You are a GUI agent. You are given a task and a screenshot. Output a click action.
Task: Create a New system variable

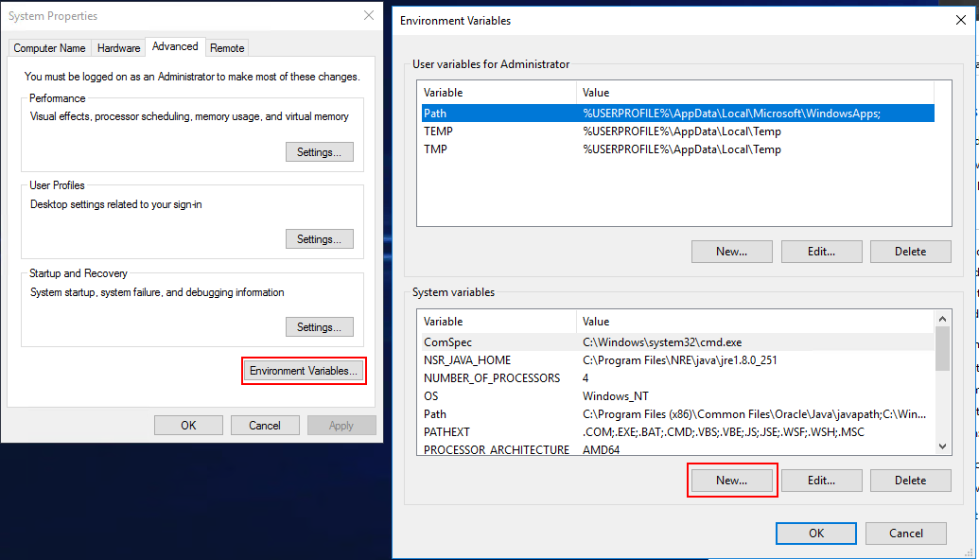click(731, 481)
